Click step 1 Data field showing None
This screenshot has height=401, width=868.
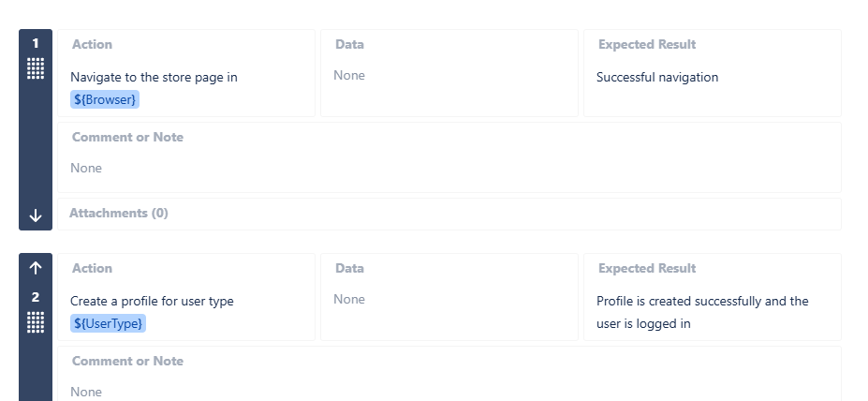(x=349, y=75)
